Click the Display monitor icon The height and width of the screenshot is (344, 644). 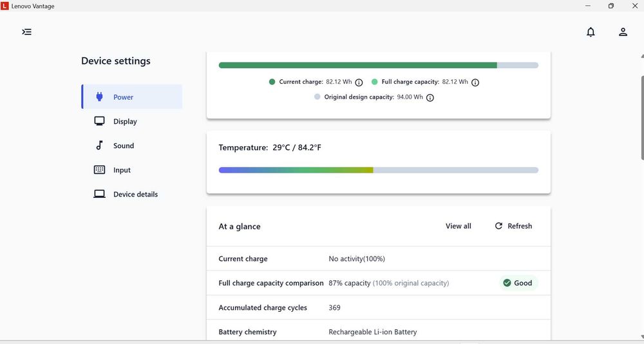(99, 121)
